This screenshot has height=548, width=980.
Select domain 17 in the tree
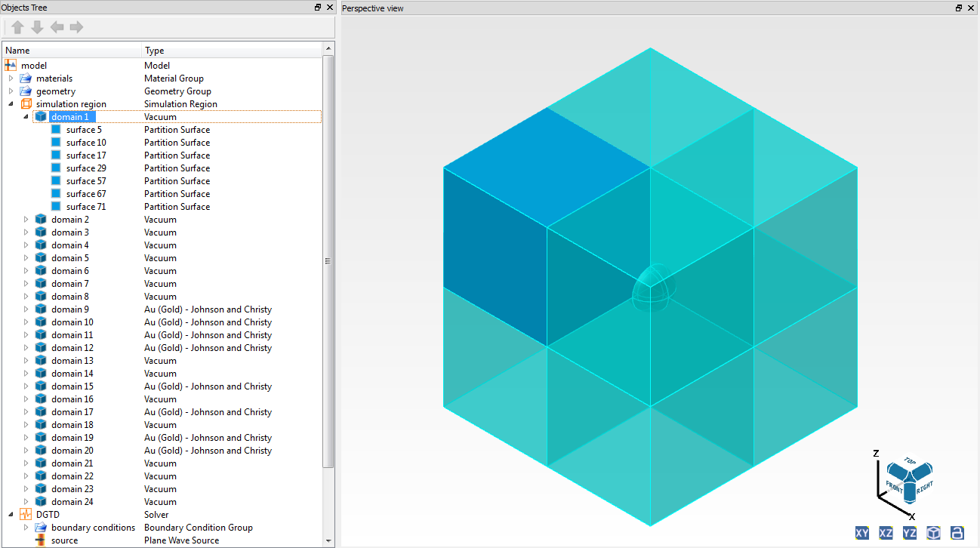tap(72, 411)
